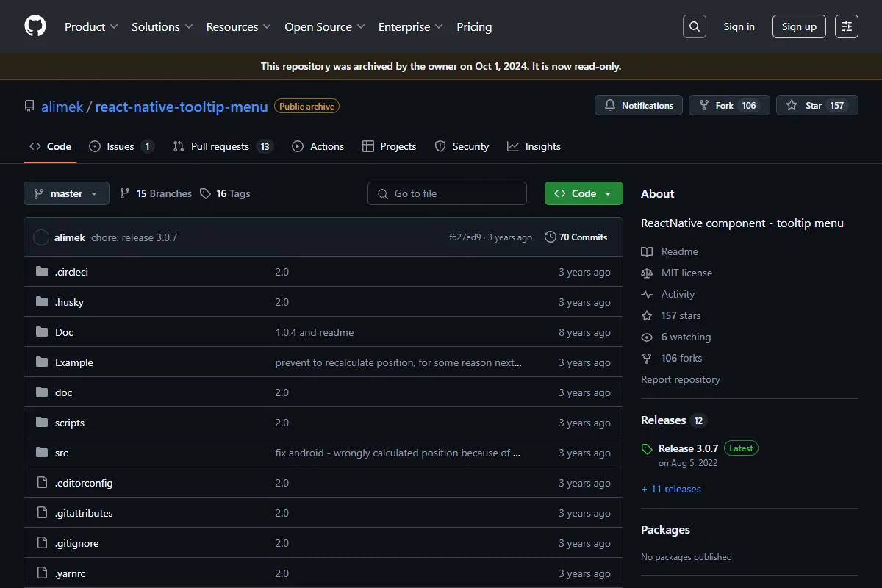Click the GitHub Octocat logo
Screen dimensions: 882x588
[35, 26]
